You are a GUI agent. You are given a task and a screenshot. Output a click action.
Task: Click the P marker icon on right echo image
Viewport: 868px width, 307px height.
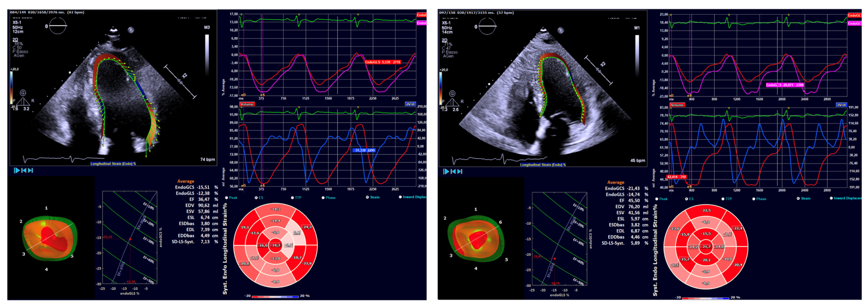coord(560,30)
